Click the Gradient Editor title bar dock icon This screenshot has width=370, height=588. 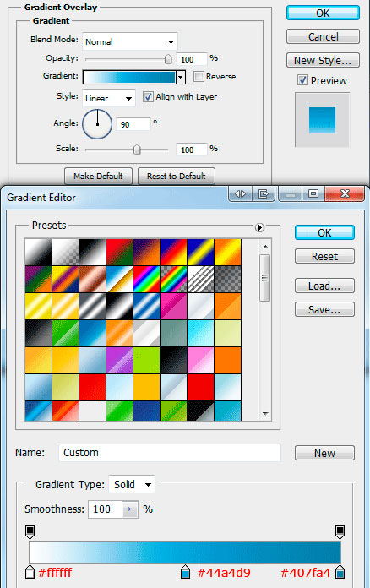[x=264, y=193]
